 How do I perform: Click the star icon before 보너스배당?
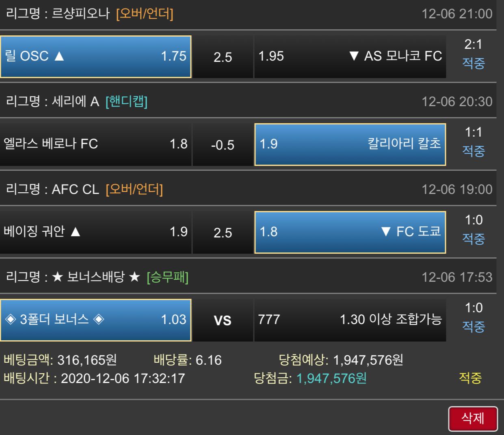click(58, 277)
